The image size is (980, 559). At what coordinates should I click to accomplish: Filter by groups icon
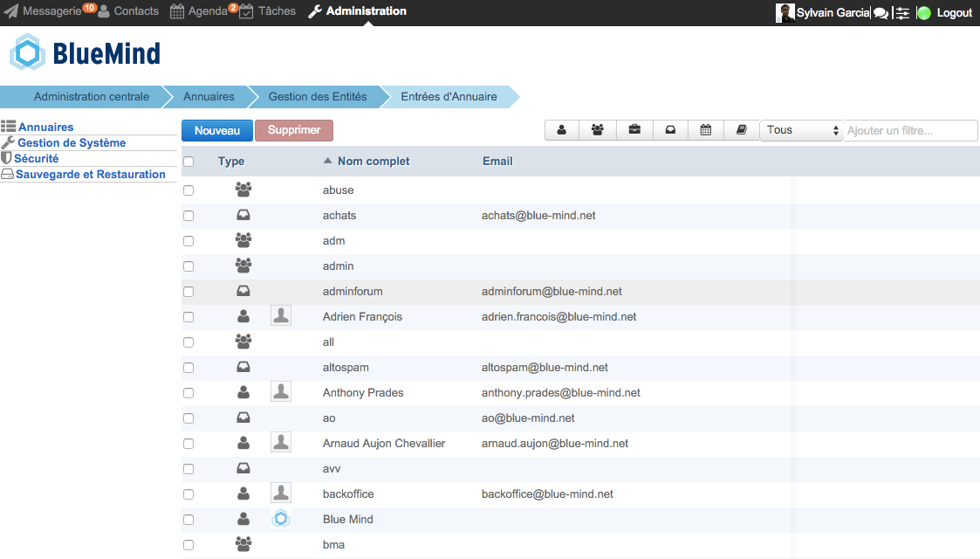point(598,130)
